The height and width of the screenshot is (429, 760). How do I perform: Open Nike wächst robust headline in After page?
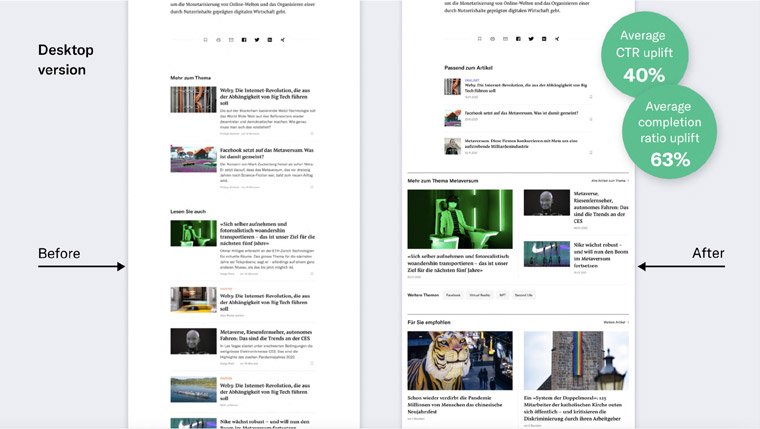tap(601, 255)
